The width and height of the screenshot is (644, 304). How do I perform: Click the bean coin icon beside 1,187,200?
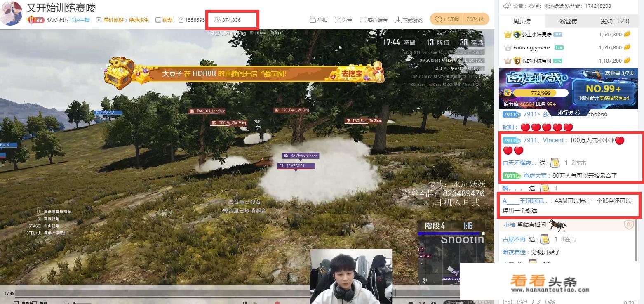[627, 61]
